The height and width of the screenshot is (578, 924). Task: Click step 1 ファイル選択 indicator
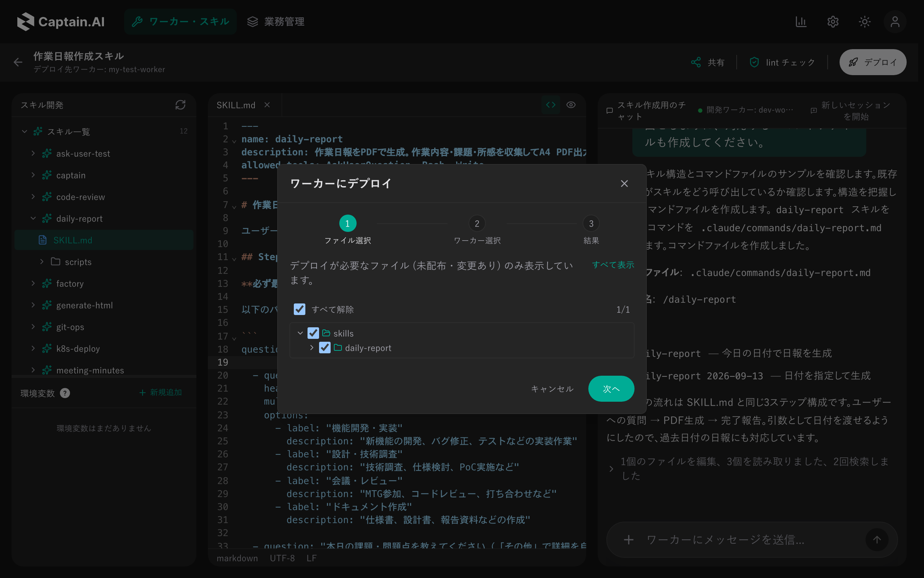348,224
